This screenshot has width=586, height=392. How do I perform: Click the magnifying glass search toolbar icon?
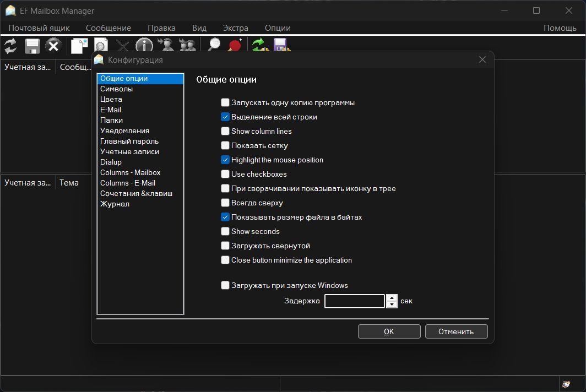click(214, 45)
